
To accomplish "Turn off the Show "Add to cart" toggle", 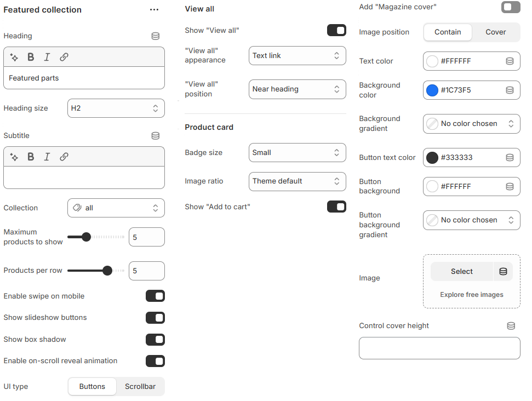I will click(x=336, y=207).
